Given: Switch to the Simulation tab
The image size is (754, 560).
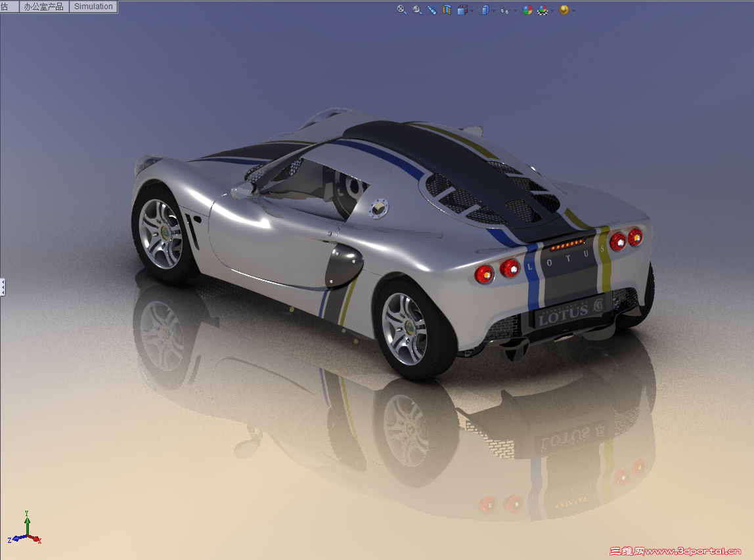Looking at the screenshot, I should (x=93, y=7).
